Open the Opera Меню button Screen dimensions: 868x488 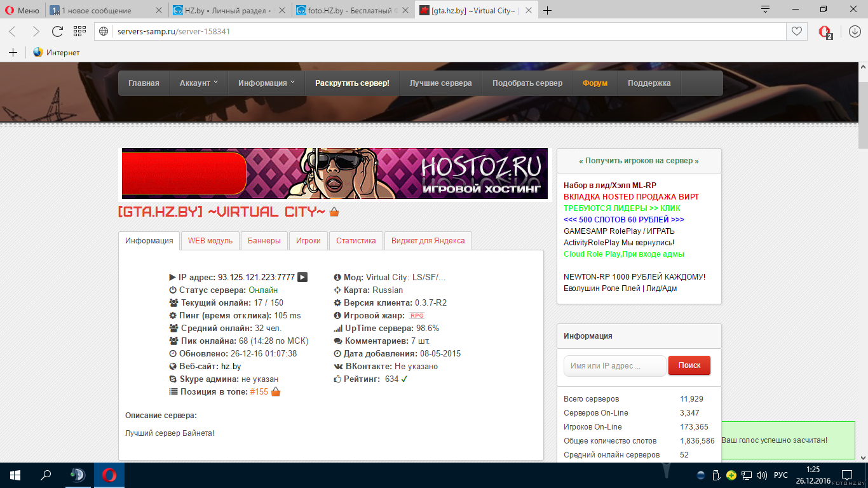pos(23,10)
